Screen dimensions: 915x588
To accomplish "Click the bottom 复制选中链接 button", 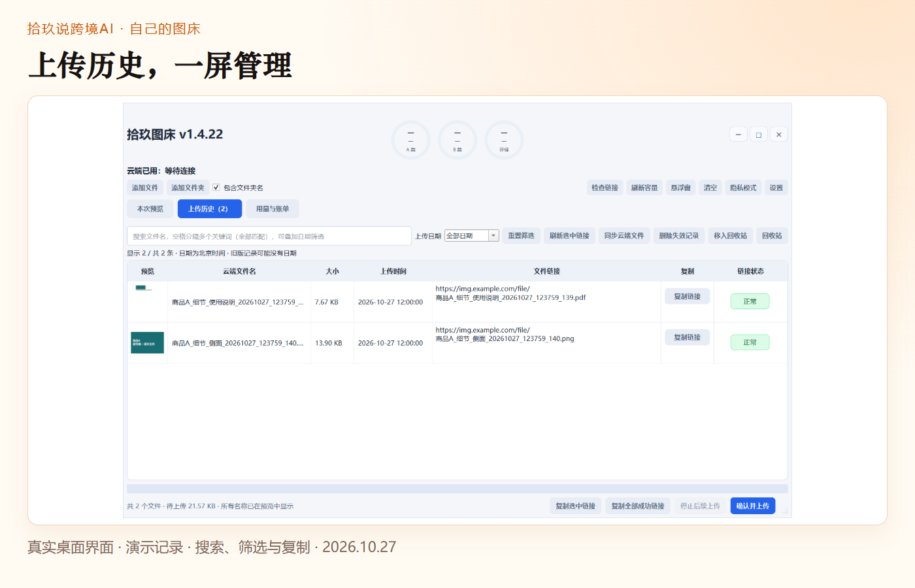I will [576, 506].
